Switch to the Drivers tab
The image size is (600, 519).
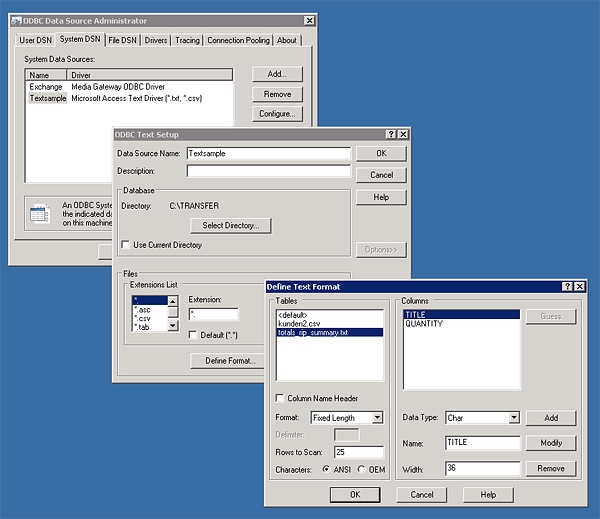[157, 40]
